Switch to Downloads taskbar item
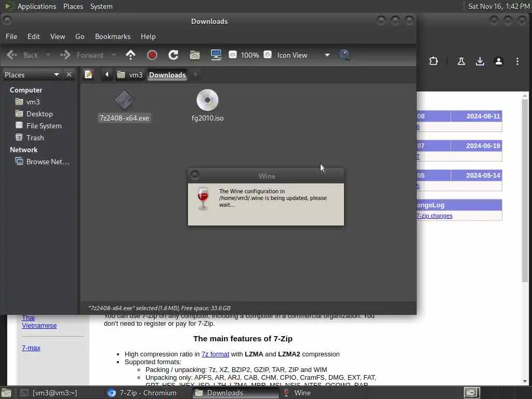Viewport: 532px width, 399px height. click(x=235, y=393)
